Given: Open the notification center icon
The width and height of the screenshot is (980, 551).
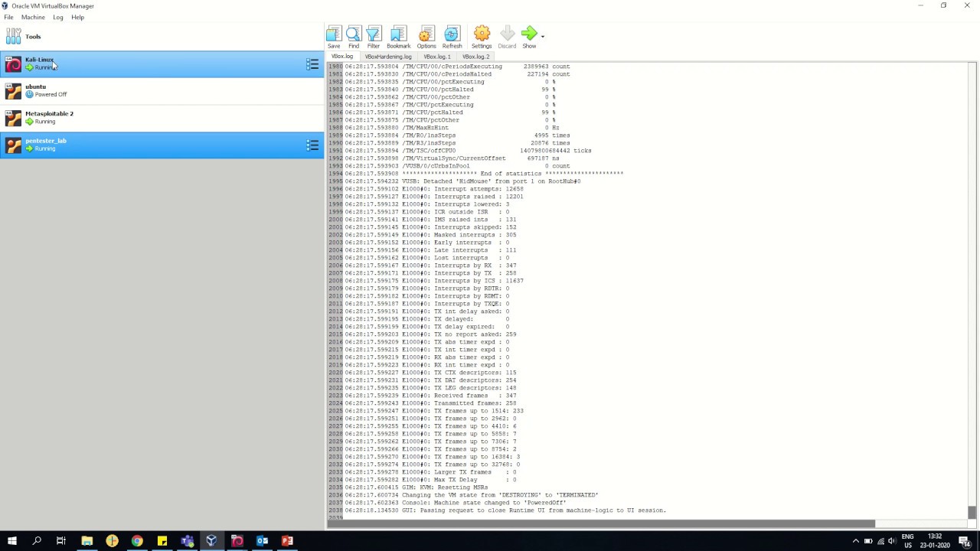Looking at the screenshot, I should pyautogui.click(x=964, y=541).
